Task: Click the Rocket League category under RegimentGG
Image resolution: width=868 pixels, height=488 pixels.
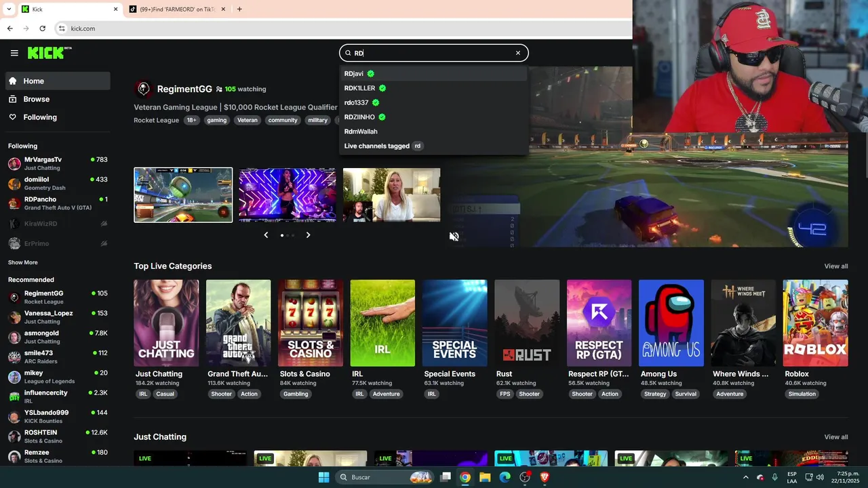Action: (157, 120)
